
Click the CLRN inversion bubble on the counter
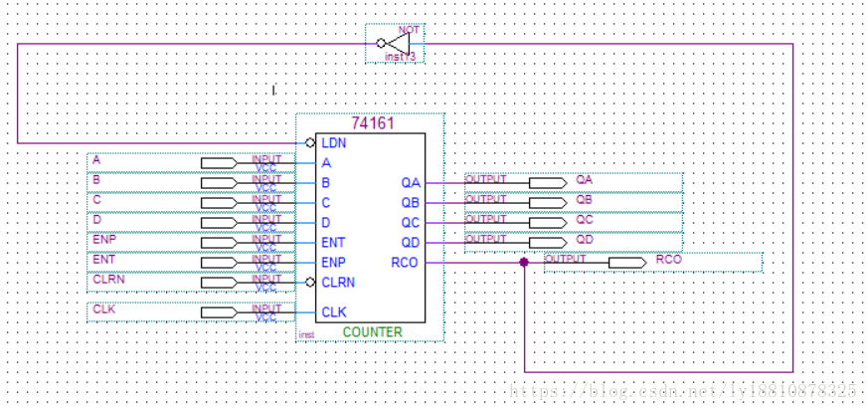(x=310, y=283)
